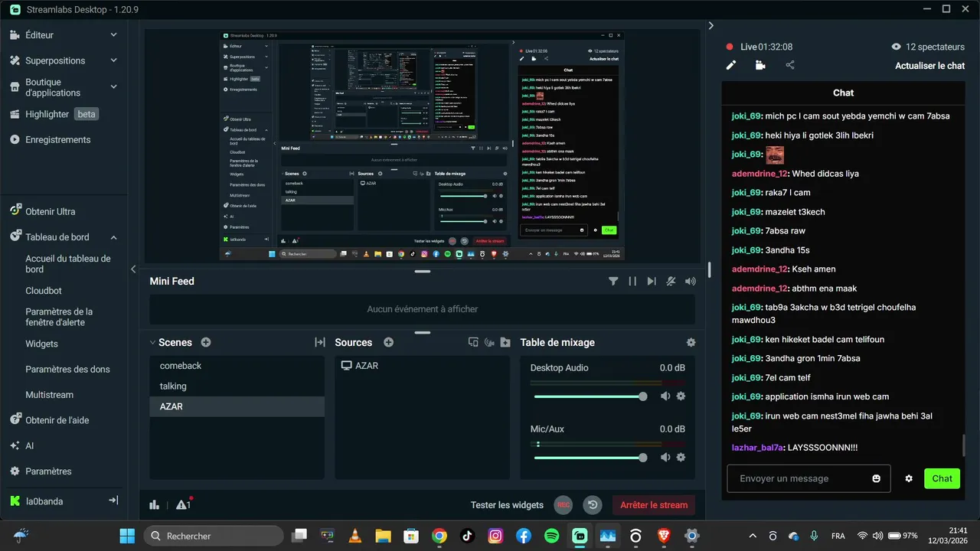The height and width of the screenshot is (551, 980).
Task: Click the share icon in chat panel
Action: tap(790, 65)
